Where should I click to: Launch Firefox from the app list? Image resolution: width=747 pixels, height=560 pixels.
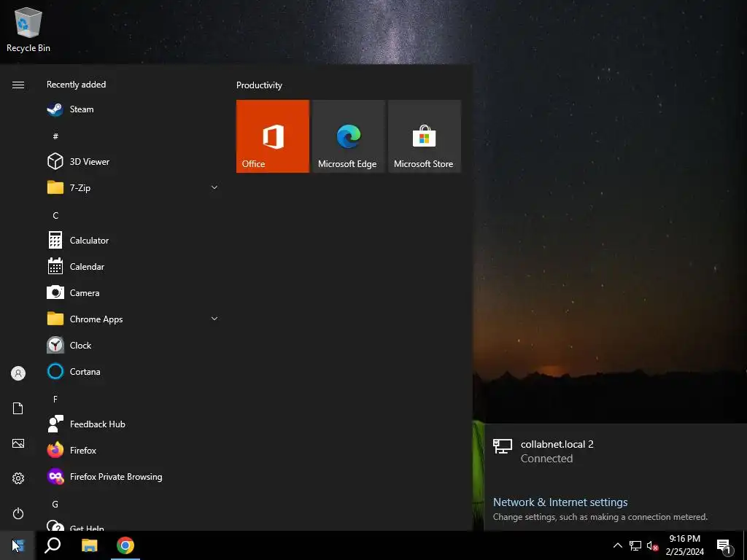pos(133,450)
